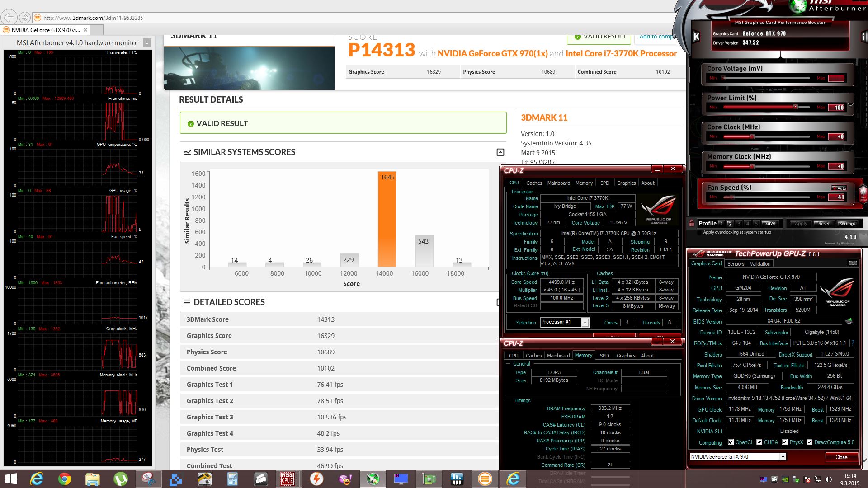Collapse the Similar Systems Scores section

(500, 152)
